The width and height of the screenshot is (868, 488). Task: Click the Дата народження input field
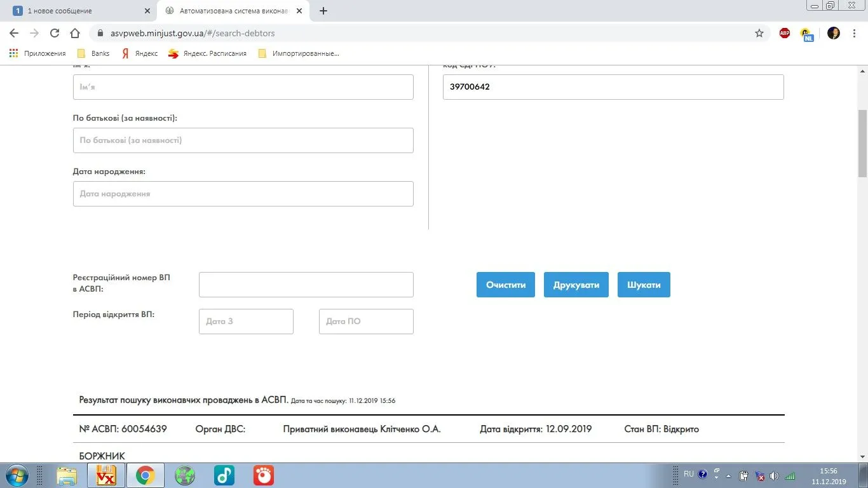243,194
